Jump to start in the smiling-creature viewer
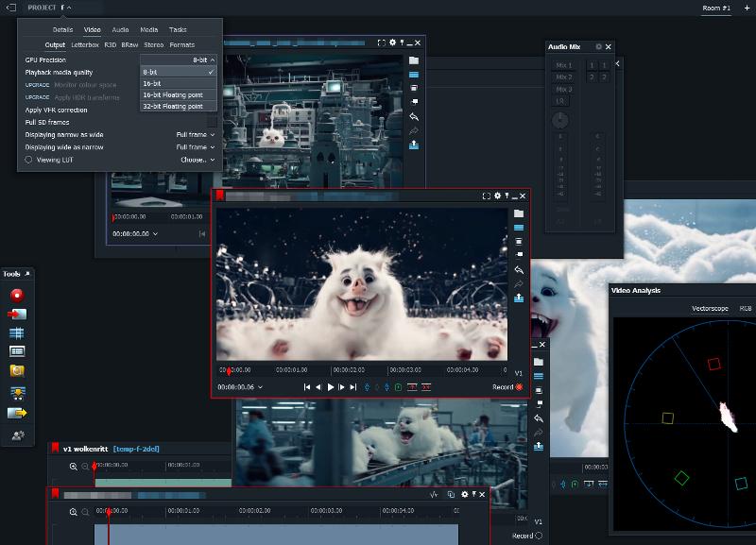 [x=307, y=387]
